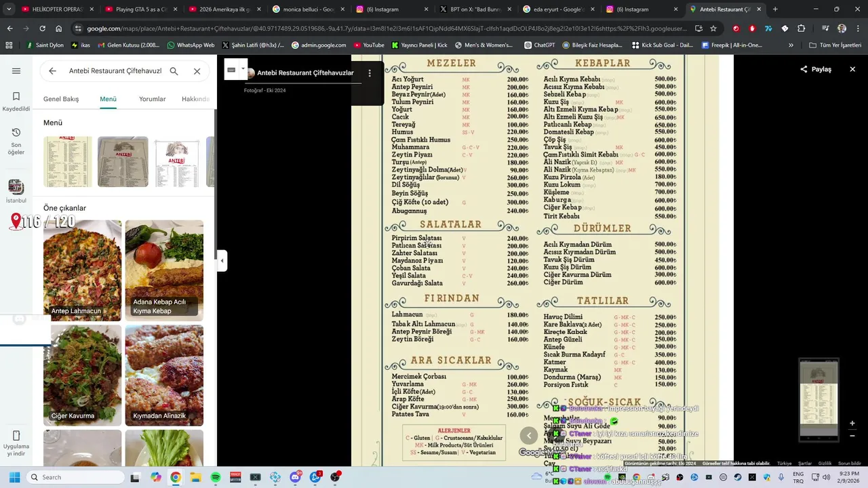Bookmark this page star icon

tap(713, 28)
